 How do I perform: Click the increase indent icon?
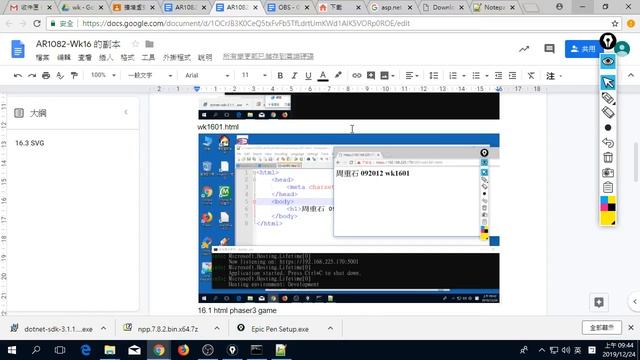(x=513, y=76)
